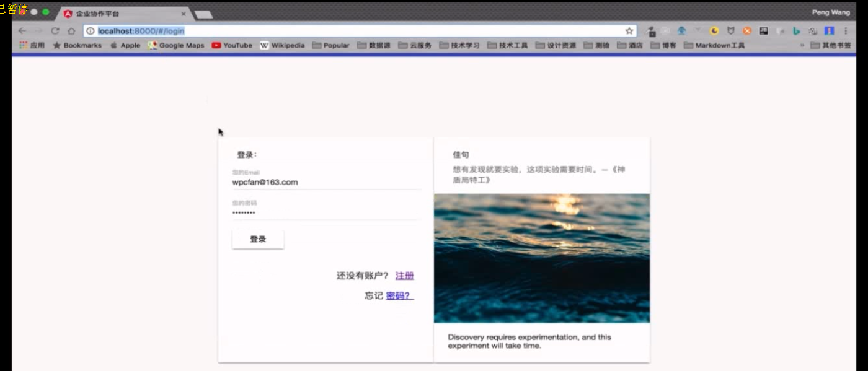868x371 pixels.
Task: Click the site info icon in address bar
Action: [91, 31]
